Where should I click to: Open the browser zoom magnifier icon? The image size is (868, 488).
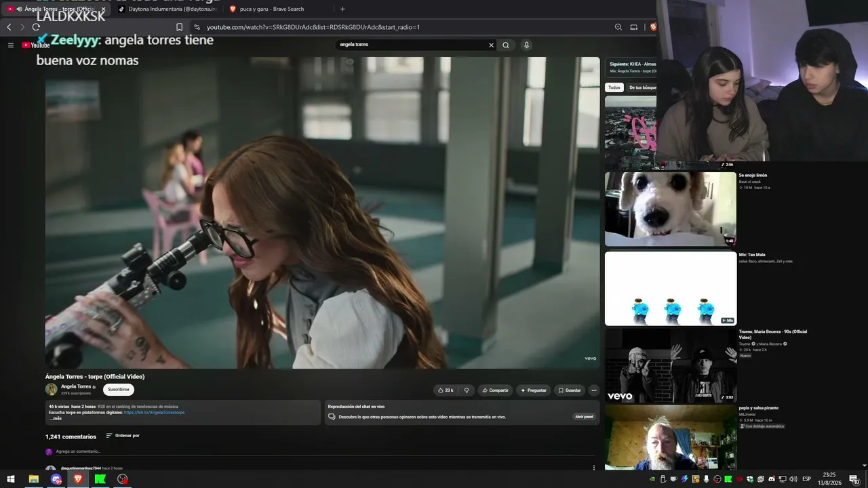coord(618,27)
